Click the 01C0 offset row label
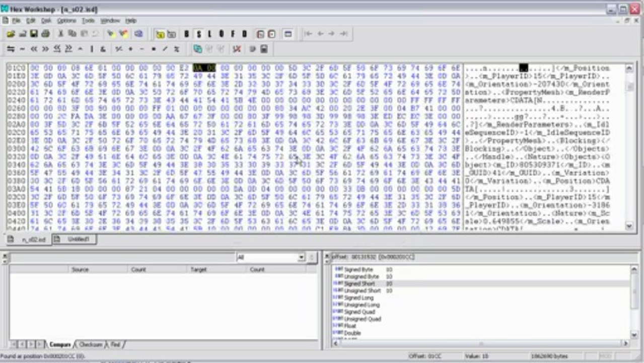644x363 pixels. (x=16, y=68)
